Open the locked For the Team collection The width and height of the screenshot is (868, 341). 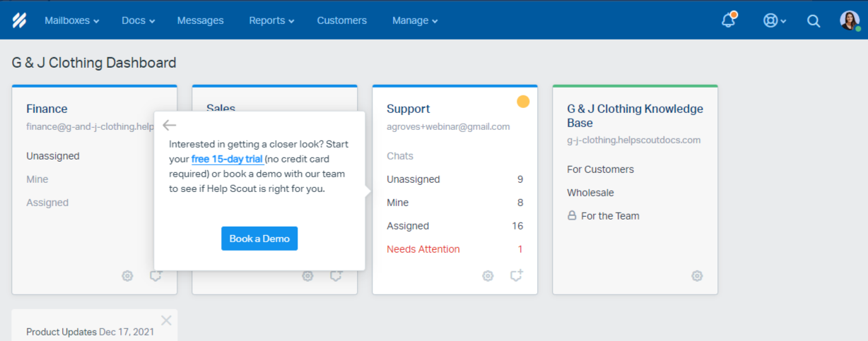603,216
